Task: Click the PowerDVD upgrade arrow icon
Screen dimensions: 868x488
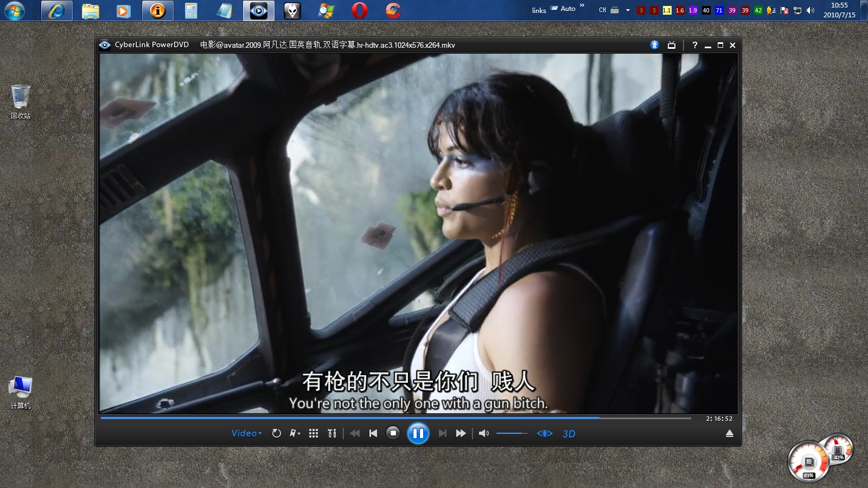Action: pos(655,45)
